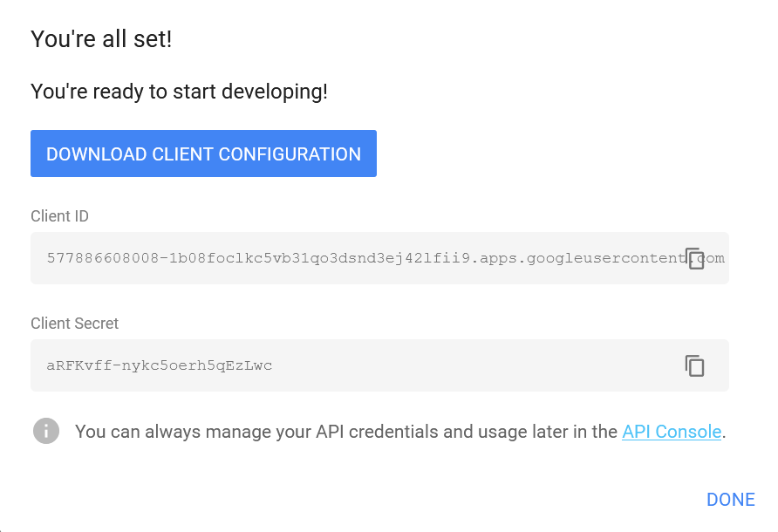Tap the clipboard symbol in the Client Secret box
The image size is (778, 532).
tap(695, 365)
